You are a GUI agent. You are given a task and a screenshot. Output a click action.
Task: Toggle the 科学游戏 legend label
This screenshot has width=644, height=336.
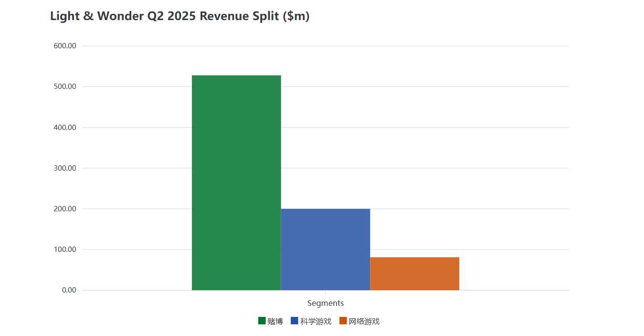[316, 321]
